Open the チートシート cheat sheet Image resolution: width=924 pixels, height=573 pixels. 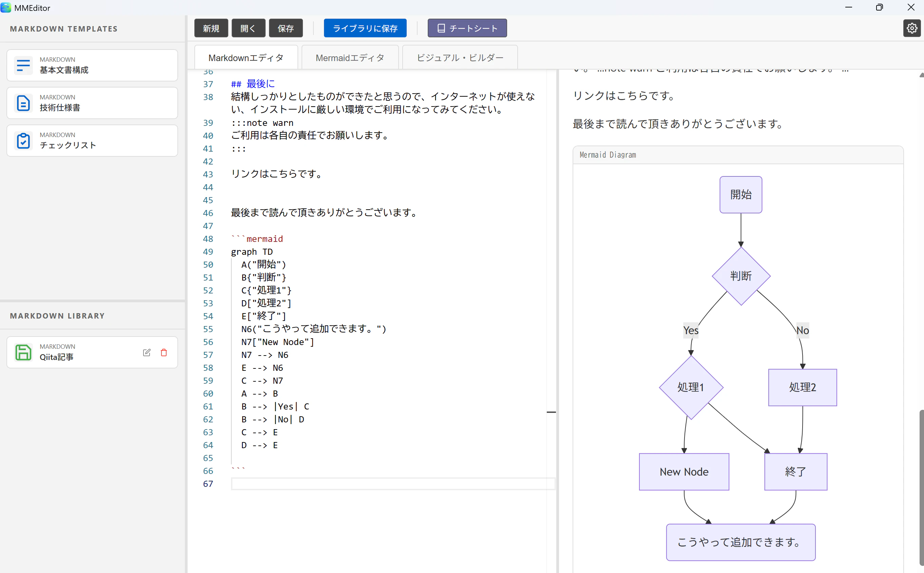click(x=467, y=28)
